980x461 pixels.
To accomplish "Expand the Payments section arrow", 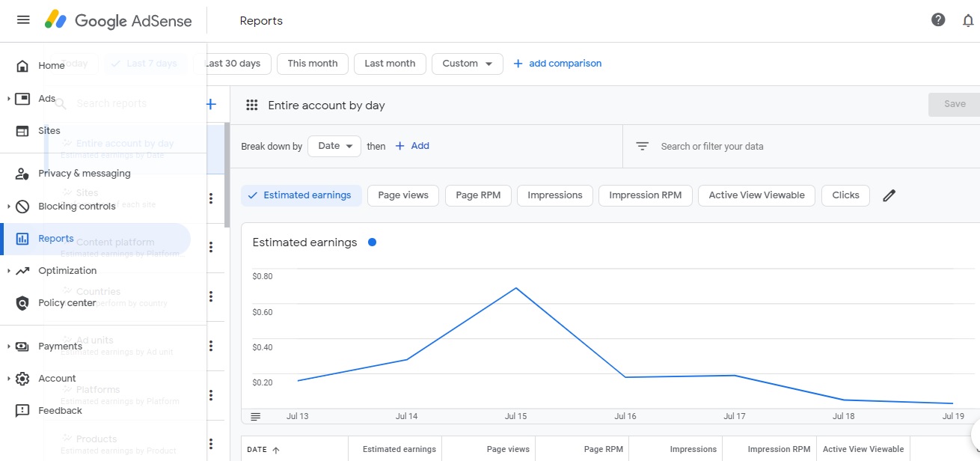I will [x=9, y=346].
